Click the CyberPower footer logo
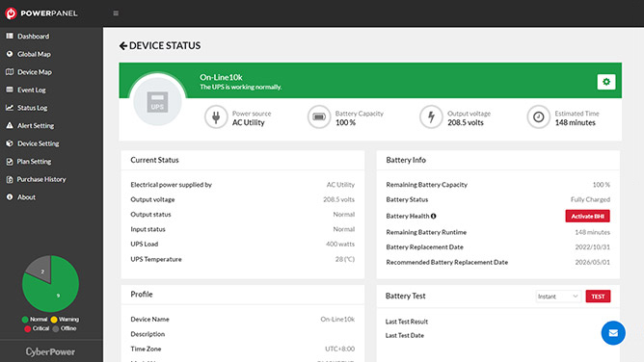This screenshot has width=644, height=362. coord(50,351)
